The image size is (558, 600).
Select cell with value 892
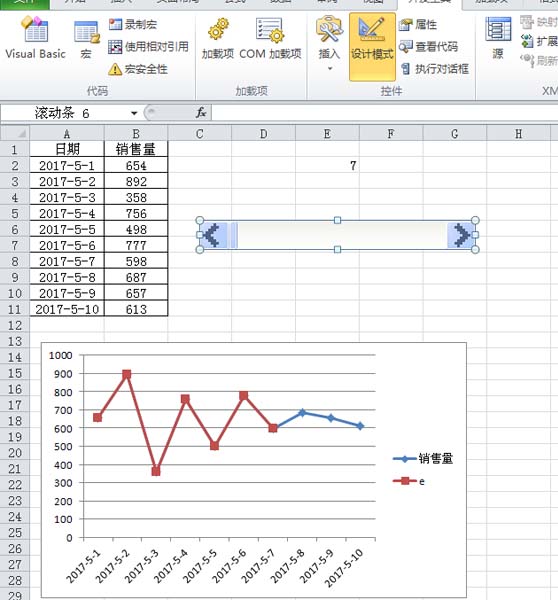[136, 181]
